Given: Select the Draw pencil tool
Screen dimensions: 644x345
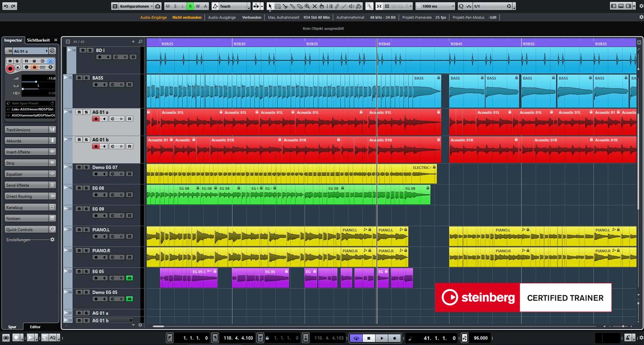Looking at the screenshot, I should click(337, 6).
